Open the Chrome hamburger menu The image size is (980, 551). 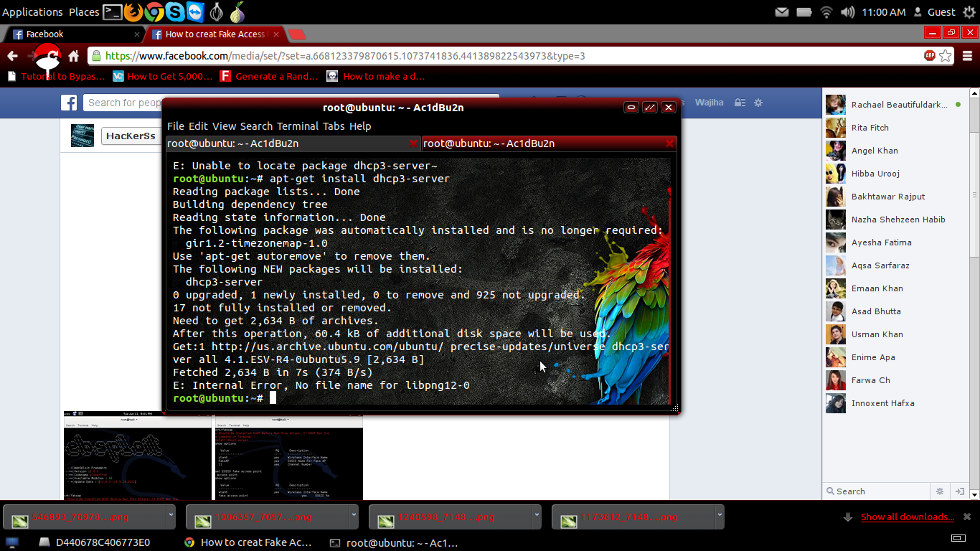click(x=966, y=56)
